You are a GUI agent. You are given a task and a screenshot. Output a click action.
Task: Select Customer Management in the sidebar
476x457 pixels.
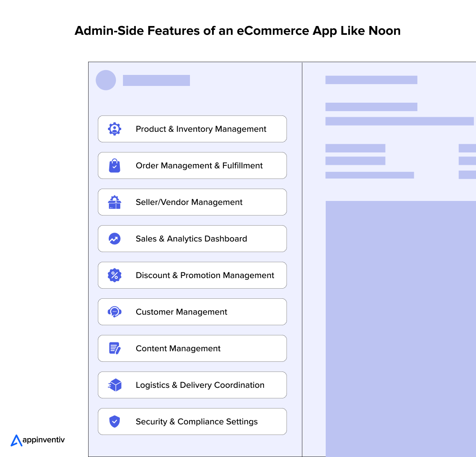tap(192, 312)
